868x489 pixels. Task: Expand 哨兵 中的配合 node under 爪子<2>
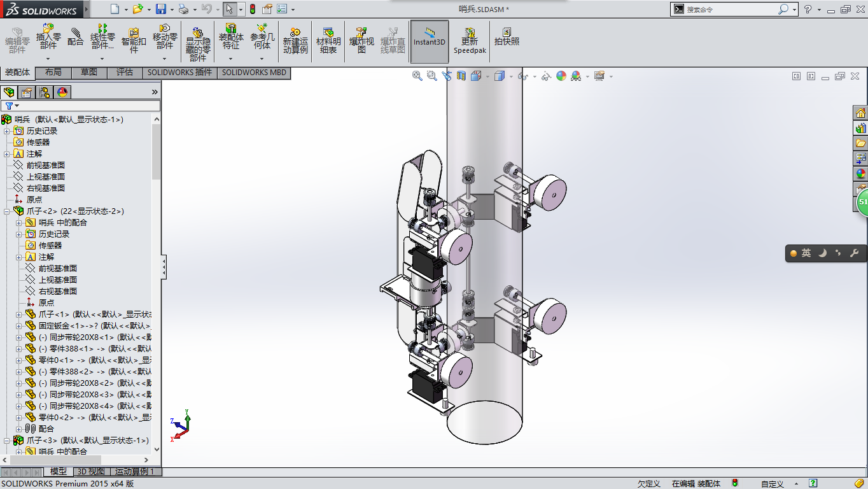coord(19,222)
